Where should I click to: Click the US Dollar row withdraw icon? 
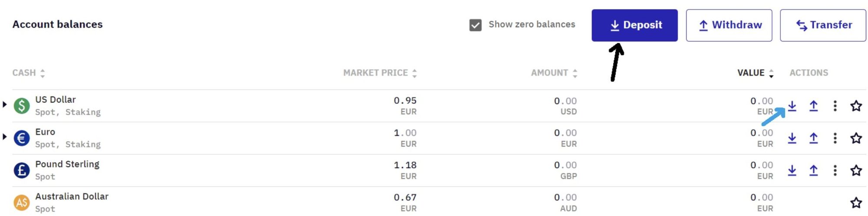pos(814,106)
